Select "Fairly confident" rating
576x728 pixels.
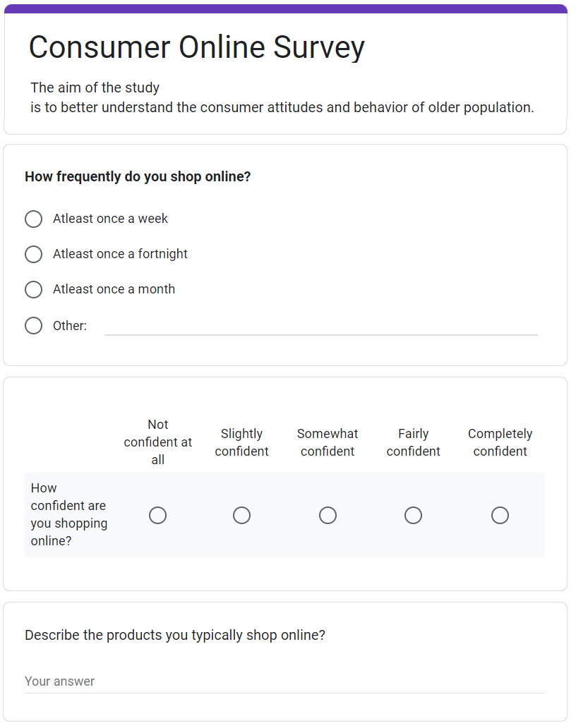[413, 515]
